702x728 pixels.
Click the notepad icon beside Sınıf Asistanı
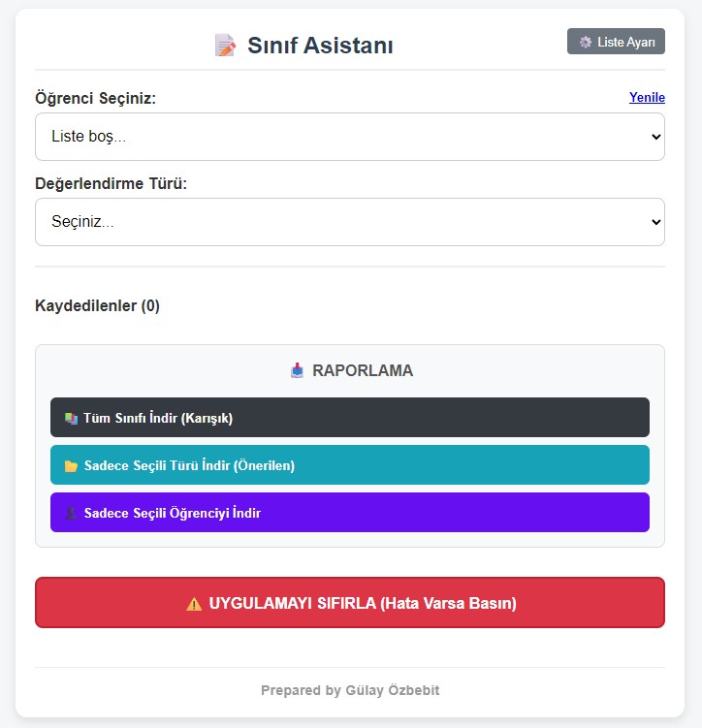pos(225,46)
